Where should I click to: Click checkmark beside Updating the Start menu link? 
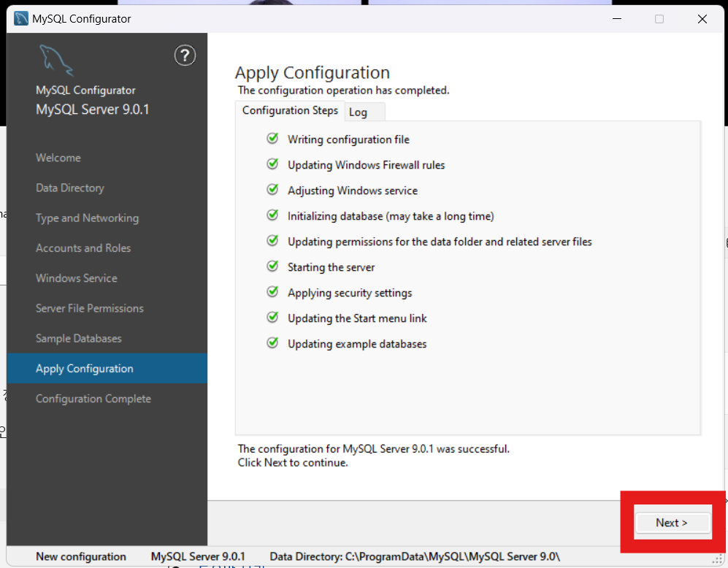tap(272, 317)
